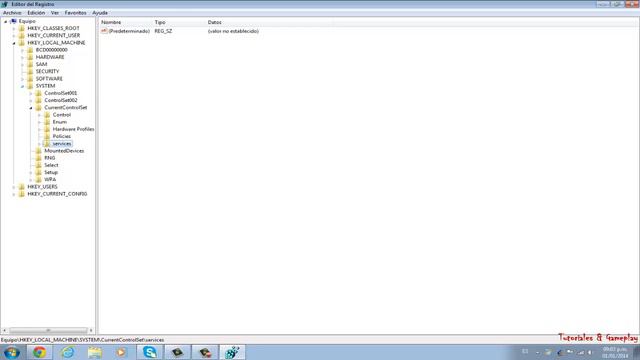Open Windows Media Player from taskbar

(121, 352)
